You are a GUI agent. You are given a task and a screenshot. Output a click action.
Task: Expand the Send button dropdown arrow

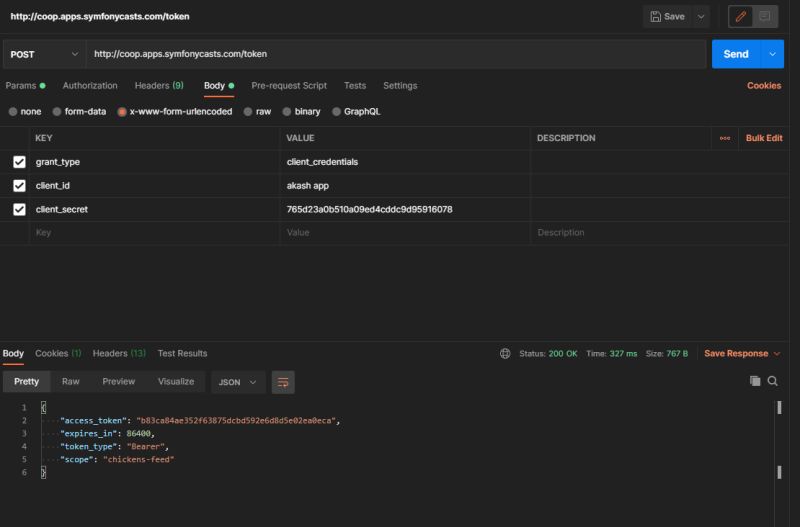(772, 54)
